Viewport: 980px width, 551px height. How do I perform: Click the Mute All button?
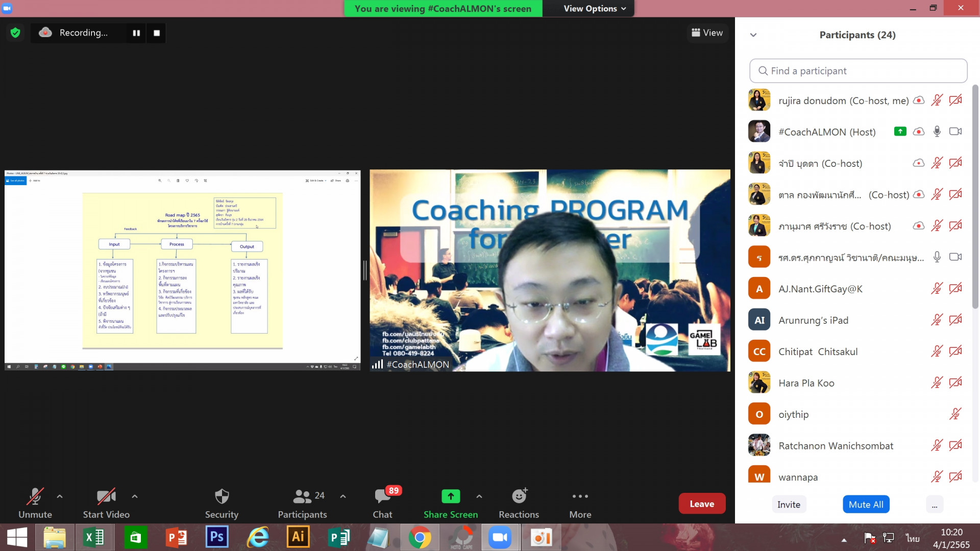pyautogui.click(x=866, y=504)
